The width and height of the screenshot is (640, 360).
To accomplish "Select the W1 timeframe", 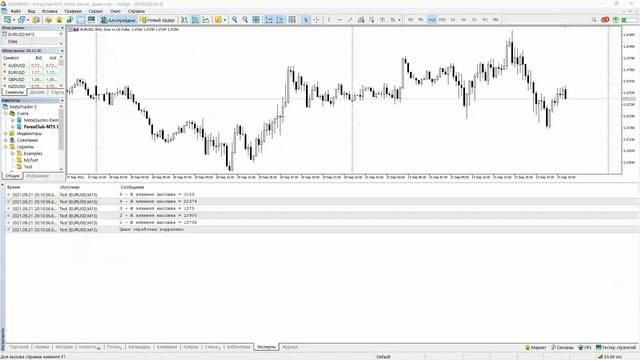I will coord(485,20).
